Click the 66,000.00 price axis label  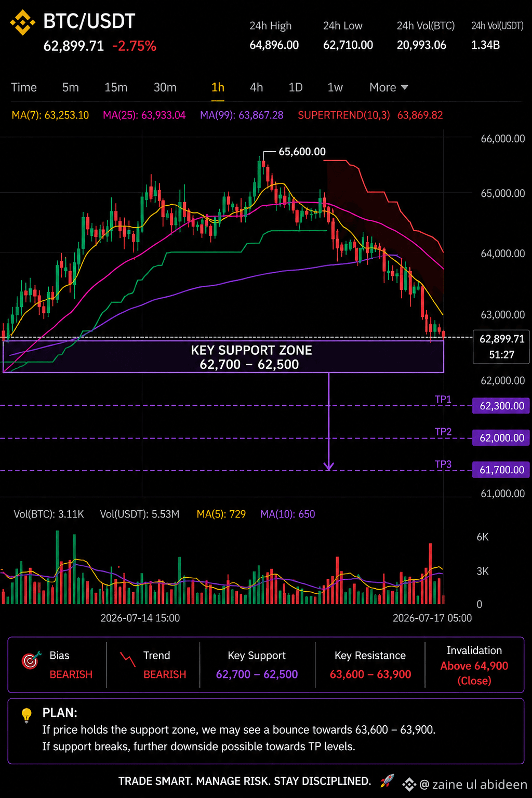[503, 139]
